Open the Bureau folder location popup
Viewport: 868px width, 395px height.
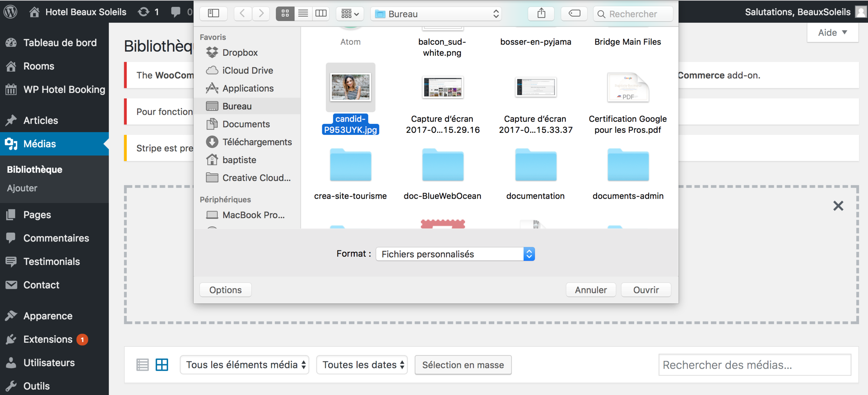point(436,14)
